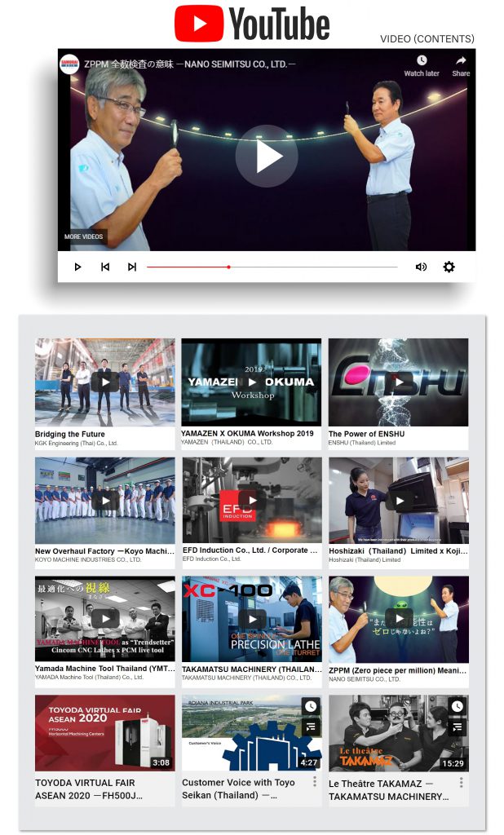Click the 3:08 duration badge
This screenshot has width=504, height=835.
(161, 762)
